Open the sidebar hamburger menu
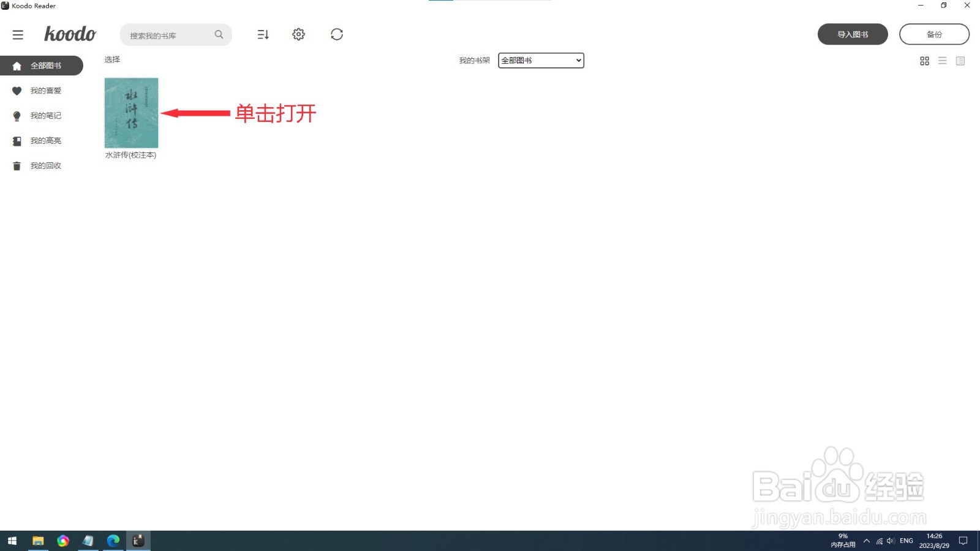This screenshot has width=980, height=551. (x=18, y=34)
